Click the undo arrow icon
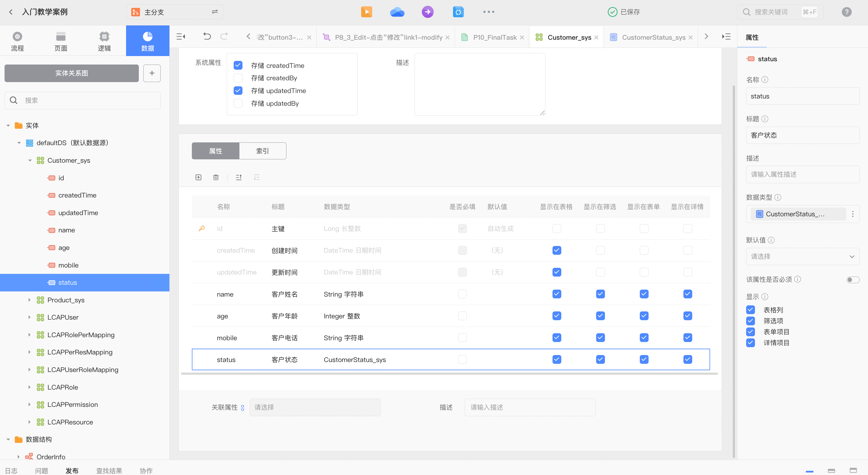 tap(207, 36)
